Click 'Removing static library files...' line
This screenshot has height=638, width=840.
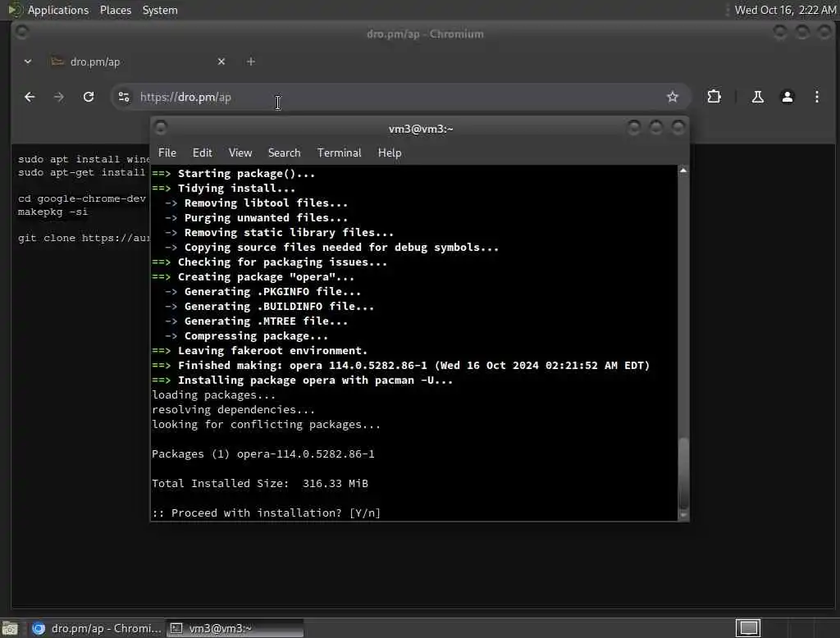click(x=279, y=233)
